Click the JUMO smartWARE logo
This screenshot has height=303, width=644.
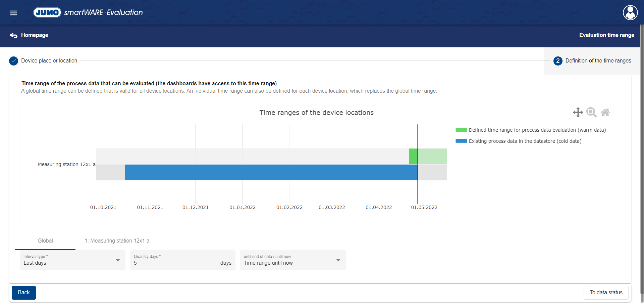(88, 12)
